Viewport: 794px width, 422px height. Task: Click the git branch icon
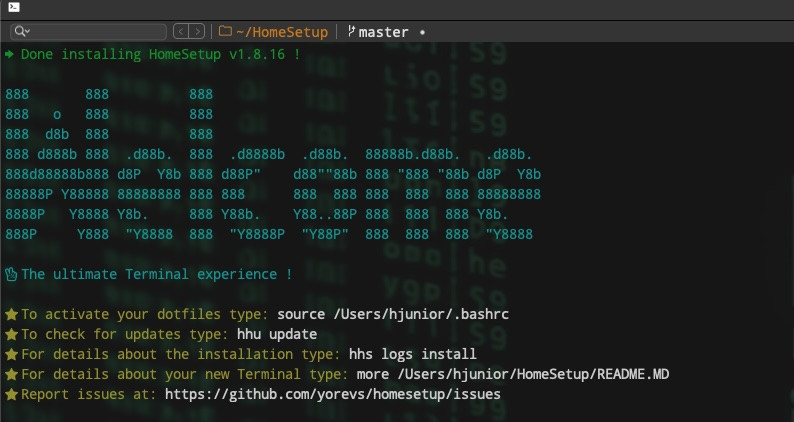tap(351, 31)
